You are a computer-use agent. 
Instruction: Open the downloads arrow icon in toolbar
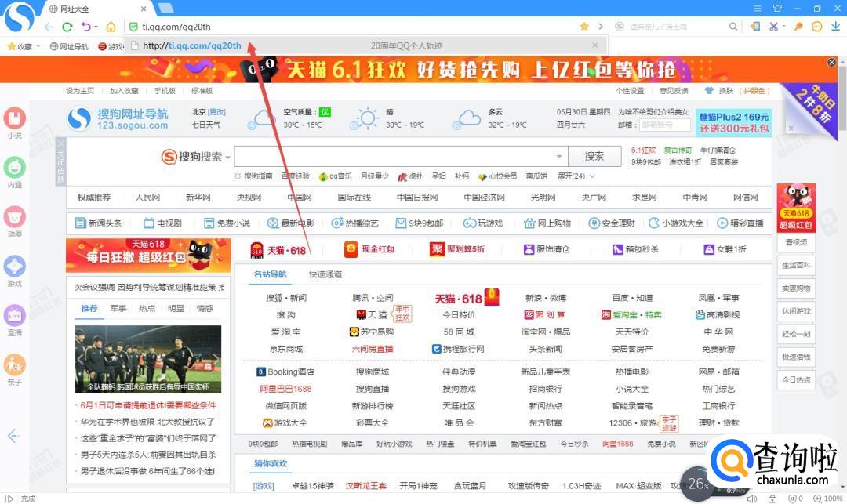(835, 27)
